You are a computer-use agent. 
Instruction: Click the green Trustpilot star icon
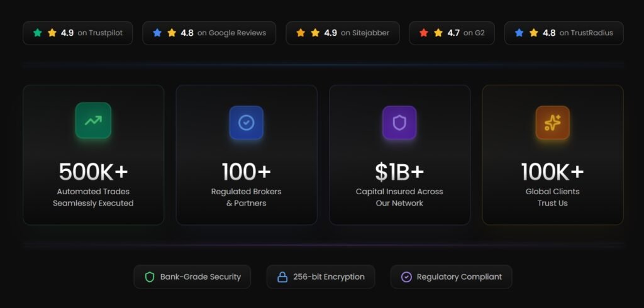38,33
